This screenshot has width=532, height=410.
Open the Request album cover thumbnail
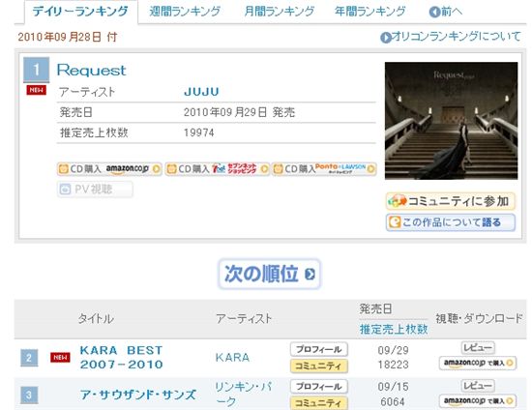pyautogui.click(x=452, y=120)
